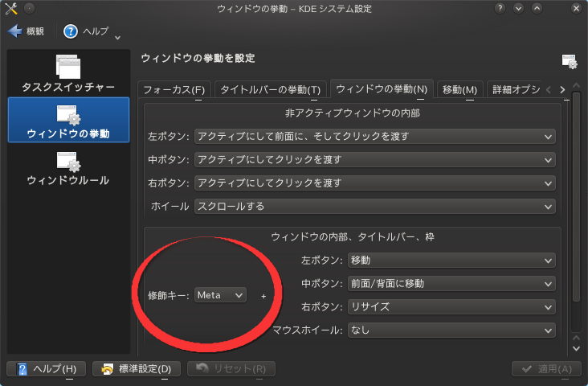Click the wrench icon in title bar

coord(10,9)
